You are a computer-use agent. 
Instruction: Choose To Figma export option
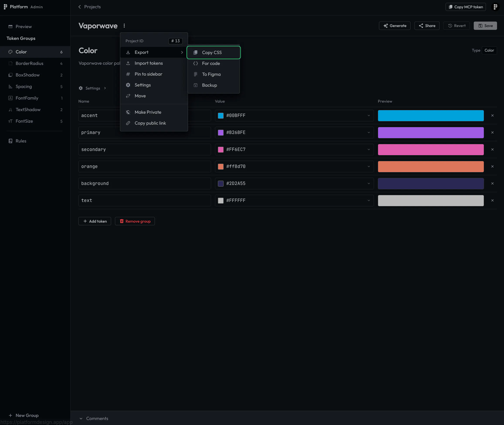pyautogui.click(x=214, y=74)
